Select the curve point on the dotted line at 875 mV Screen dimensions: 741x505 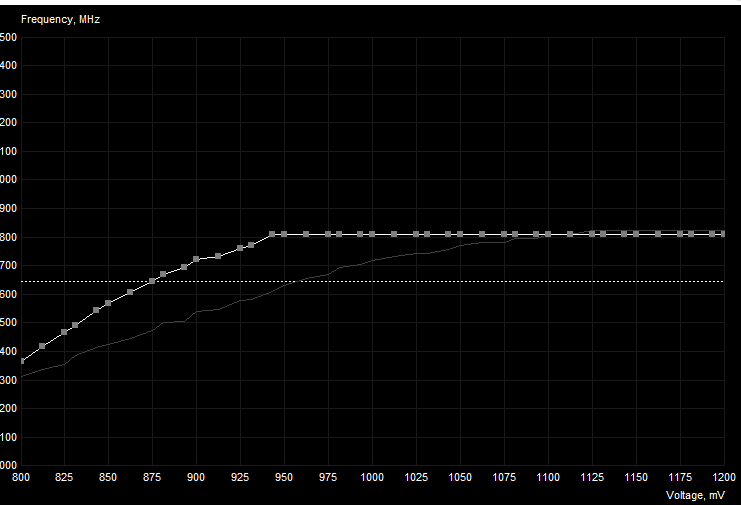point(152,281)
